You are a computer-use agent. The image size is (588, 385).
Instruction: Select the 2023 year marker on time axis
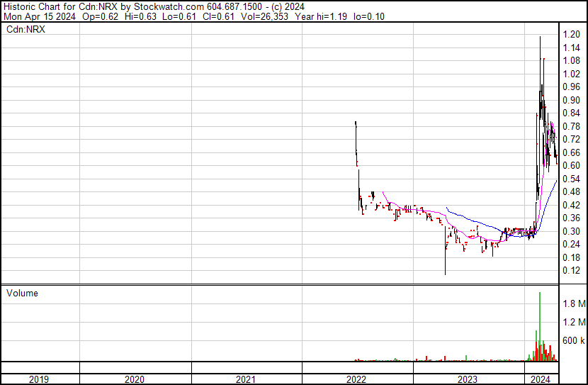(468, 379)
